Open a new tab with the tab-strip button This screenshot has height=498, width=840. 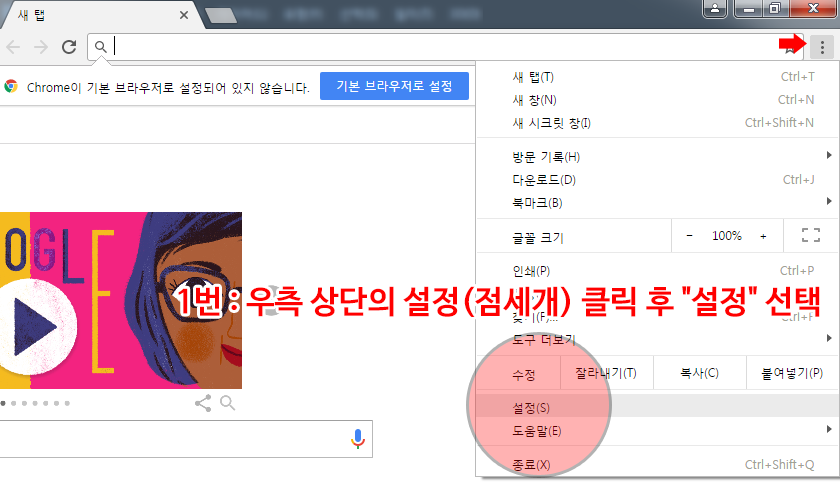click(221, 15)
